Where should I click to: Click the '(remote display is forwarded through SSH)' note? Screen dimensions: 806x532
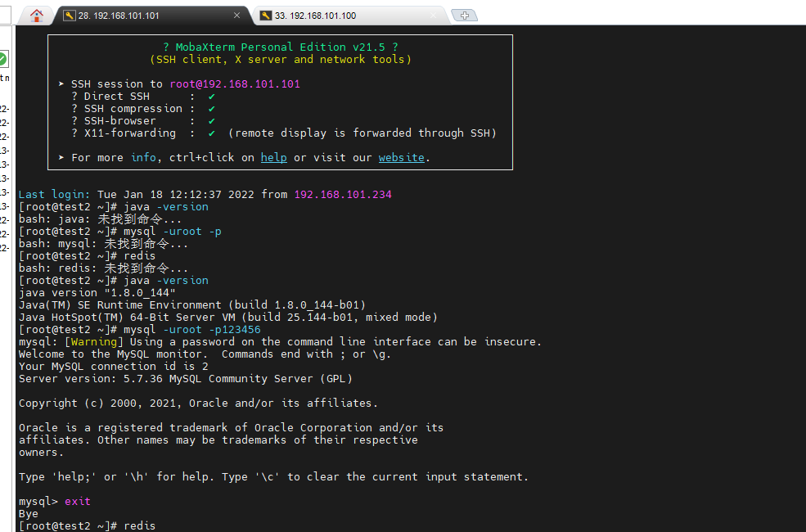[362, 133]
